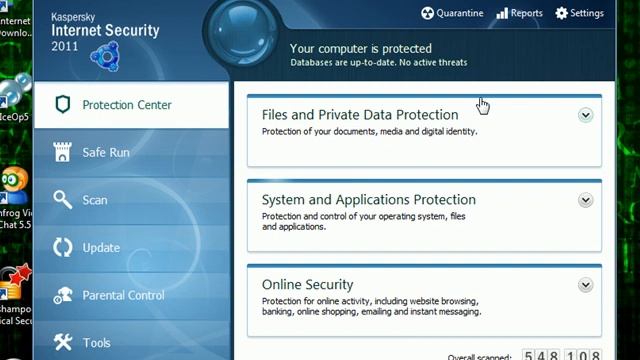This screenshot has height=360, width=640.
Task: Expand the Online Security chevron
Action: pyautogui.click(x=585, y=285)
